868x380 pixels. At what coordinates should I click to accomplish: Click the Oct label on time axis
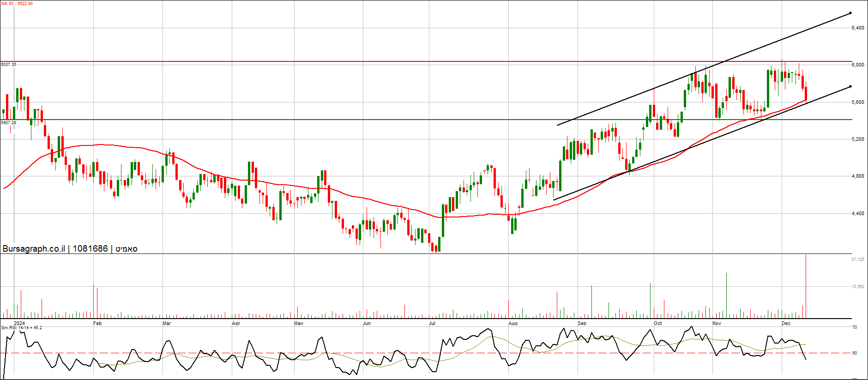(x=657, y=323)
